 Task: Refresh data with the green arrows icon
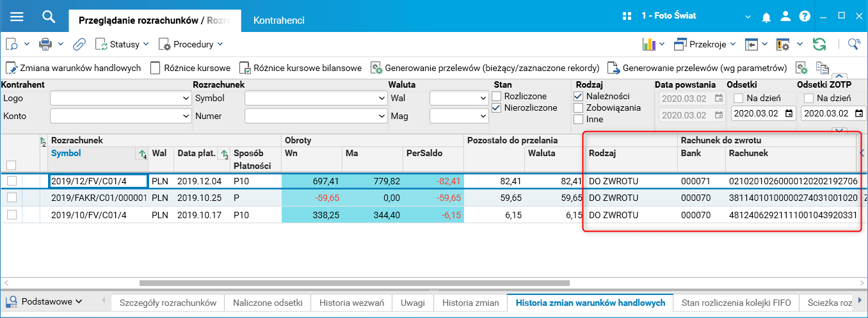point(819,44)
